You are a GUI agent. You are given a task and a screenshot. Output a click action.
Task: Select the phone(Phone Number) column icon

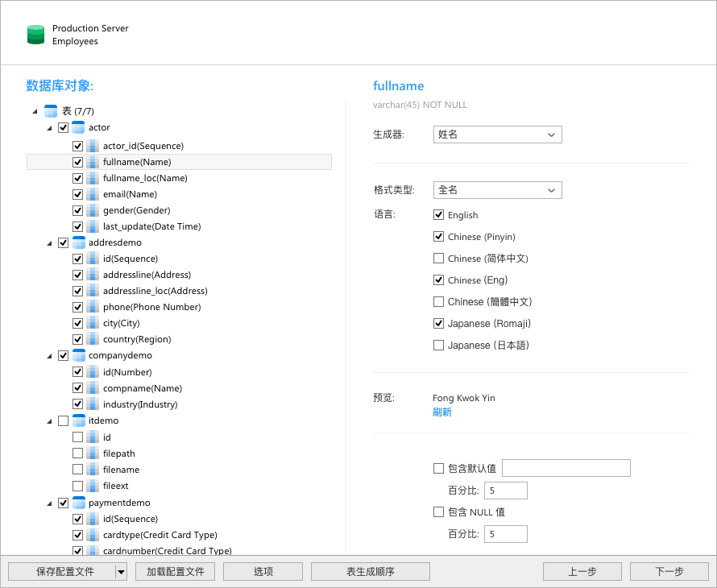click(93, 307)
